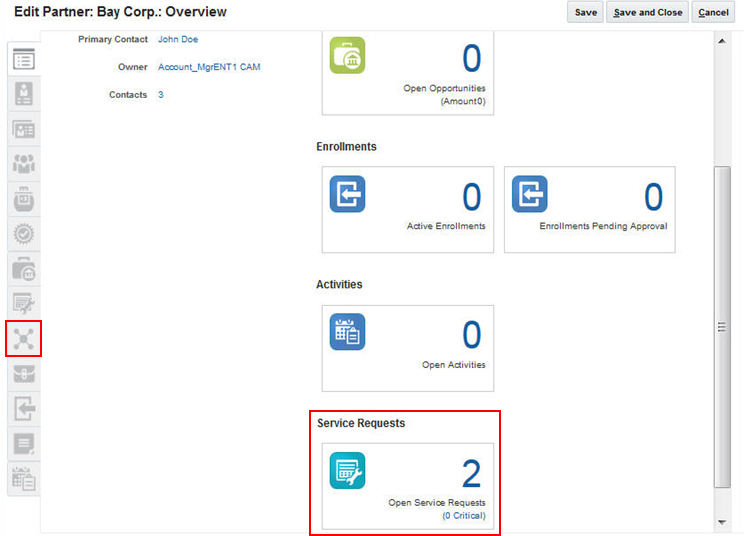Image resolution: width=744 pixels, height=536 pixels.
Task: Cancel editing the partner
Action: coord(713,12)
